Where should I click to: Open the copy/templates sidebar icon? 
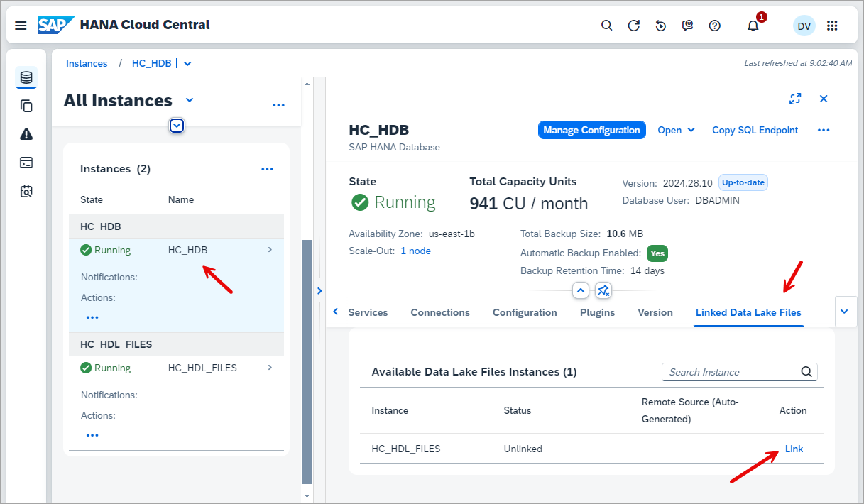[x=26, y=106]
